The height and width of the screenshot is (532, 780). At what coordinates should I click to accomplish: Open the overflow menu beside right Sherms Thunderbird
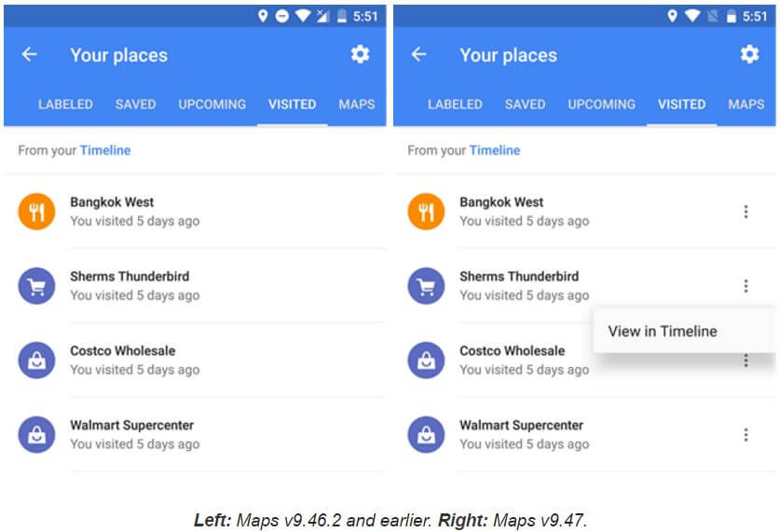746,286
